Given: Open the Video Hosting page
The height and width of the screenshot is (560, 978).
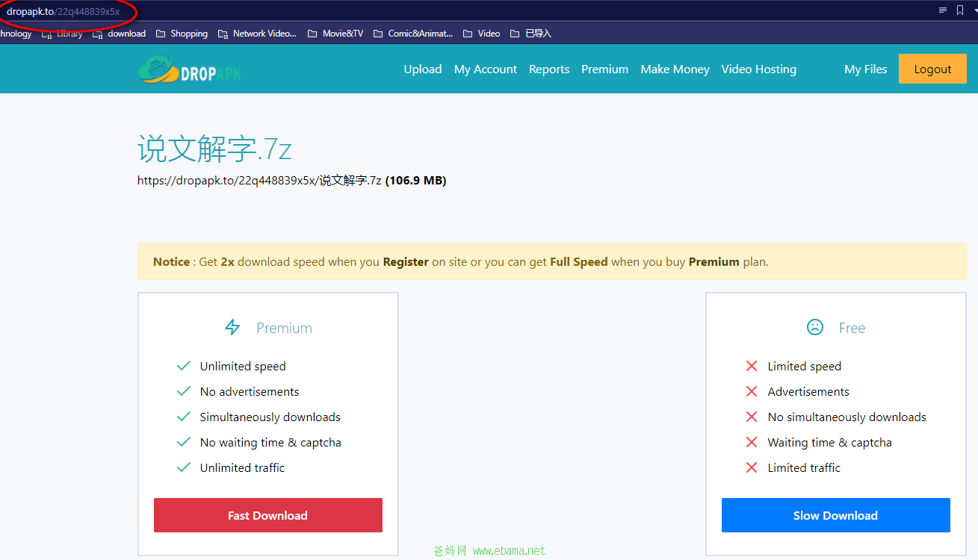Looking at the screenshot, I should (x=758, y=69).
